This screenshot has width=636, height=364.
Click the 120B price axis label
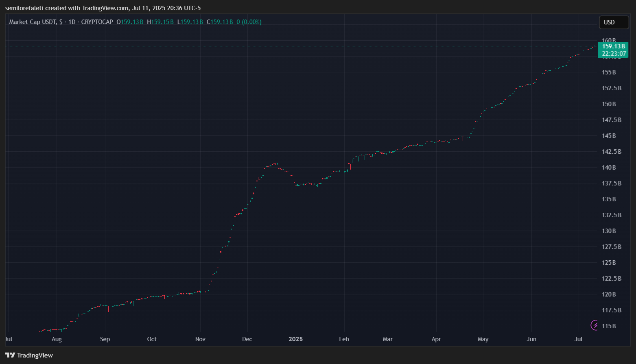(609, 294)
